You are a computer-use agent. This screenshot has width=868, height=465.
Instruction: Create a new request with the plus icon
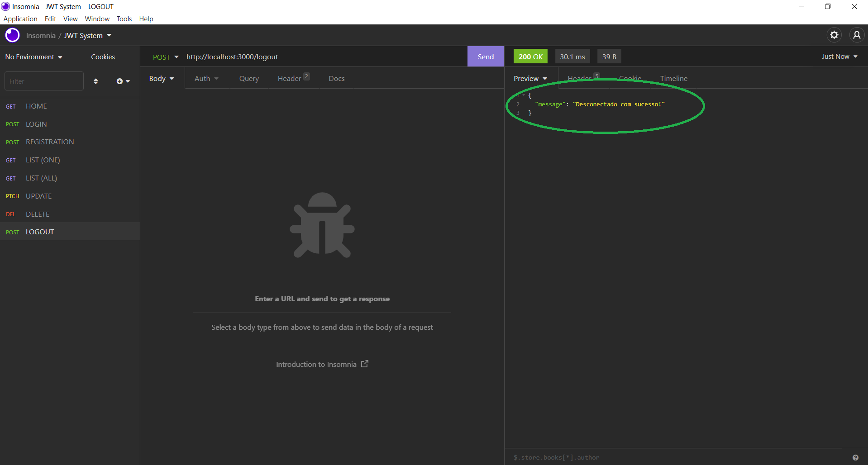(x=120, y=81)
